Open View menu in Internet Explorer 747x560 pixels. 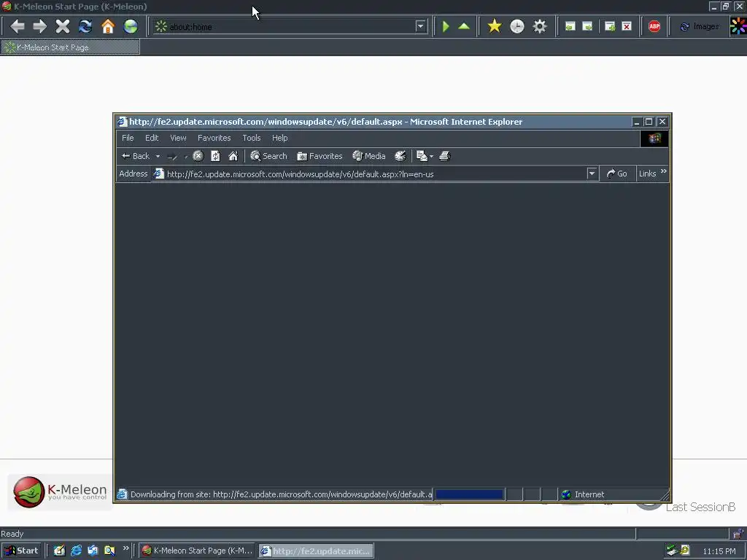178,138
